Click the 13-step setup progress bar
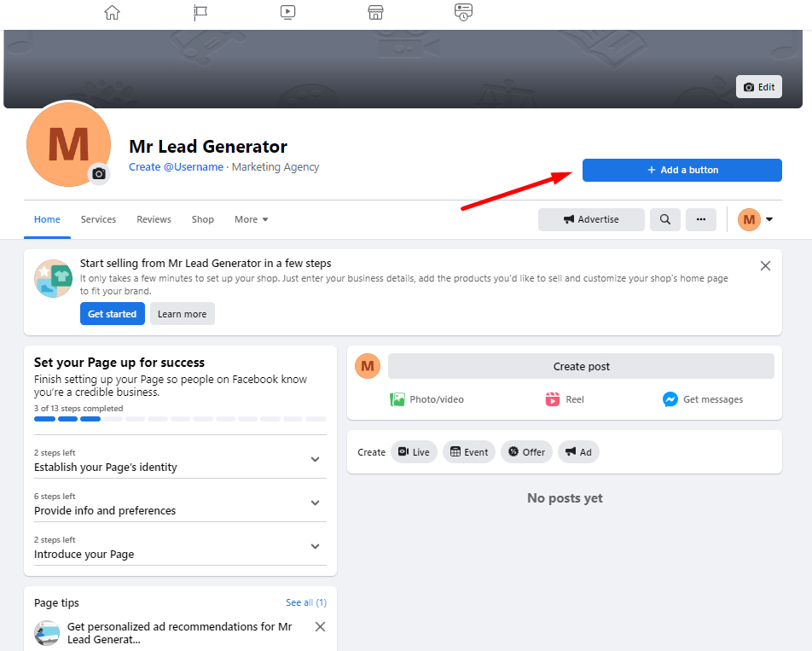 pyautogui.click(x=180, y=419)
